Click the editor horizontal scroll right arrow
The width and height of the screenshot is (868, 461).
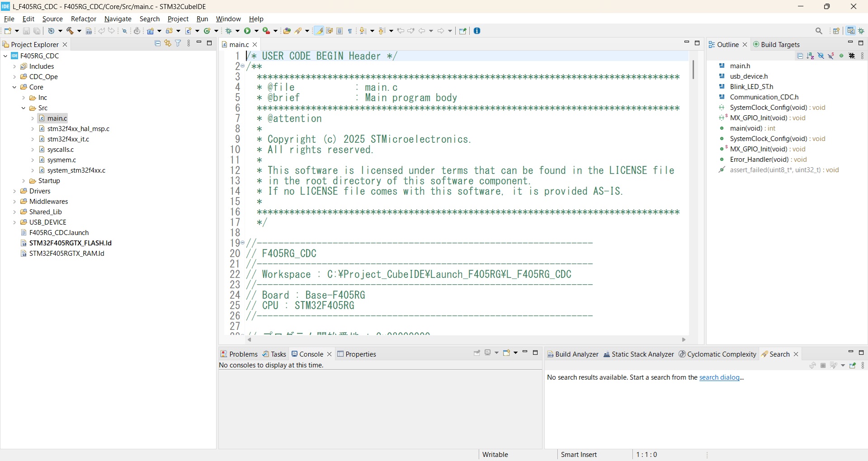[x=684, y=340]
